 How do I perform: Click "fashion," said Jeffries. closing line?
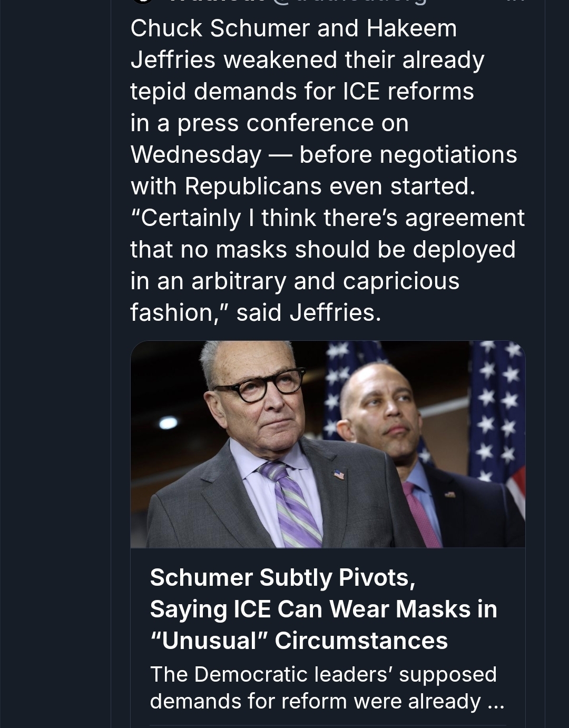(256, 313)
